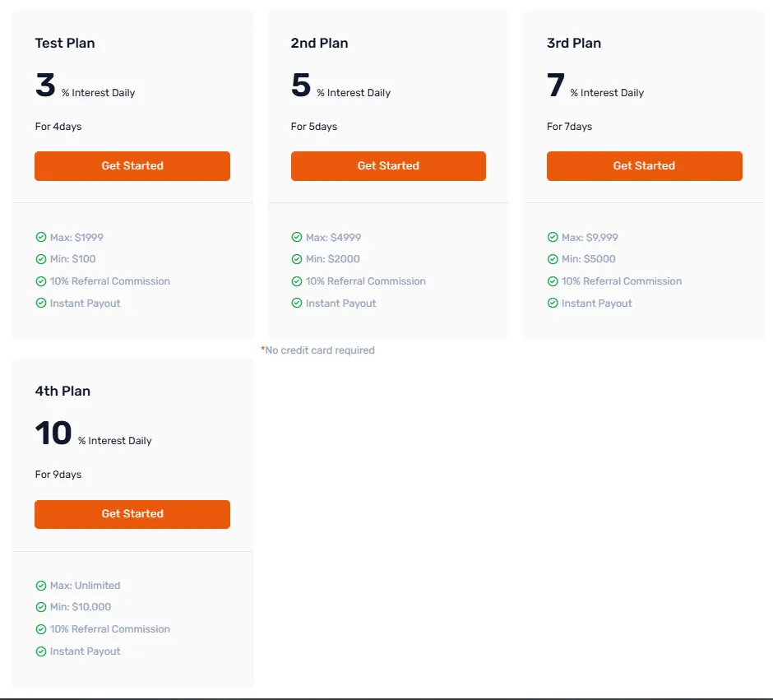The image size is (773, 700).
Task: Click Instant Payout text in 2nd Plan
Action: coord(340,304)
